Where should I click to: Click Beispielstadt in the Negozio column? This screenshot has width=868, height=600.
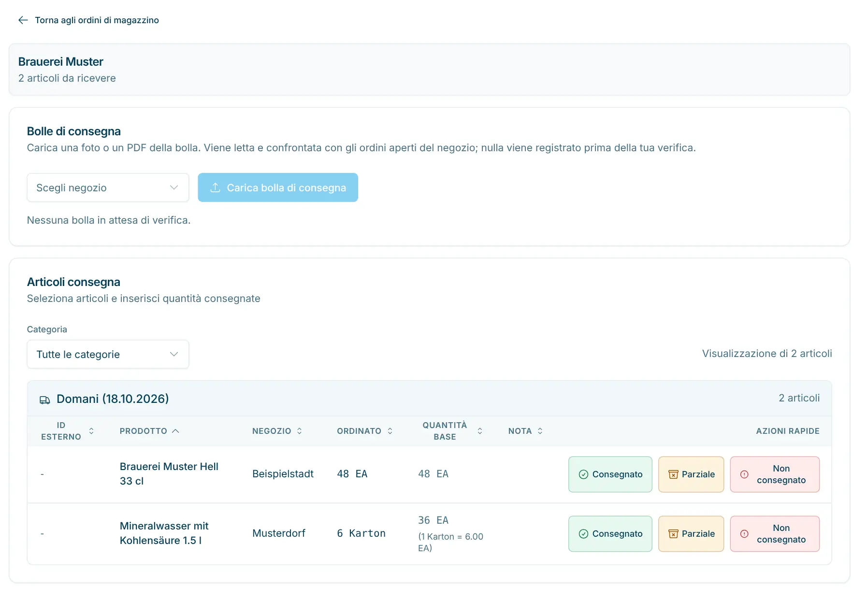click(283, 474)
